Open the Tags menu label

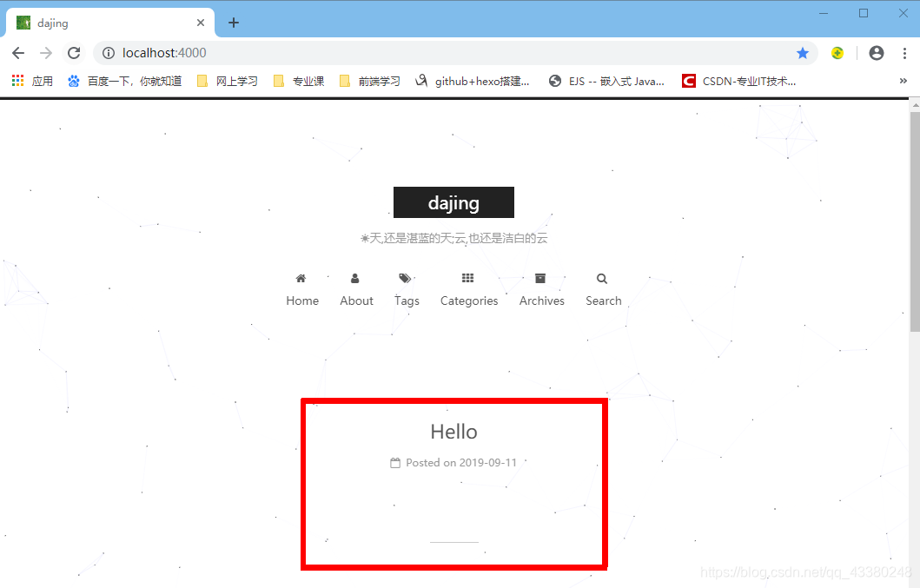pos(407,301)
